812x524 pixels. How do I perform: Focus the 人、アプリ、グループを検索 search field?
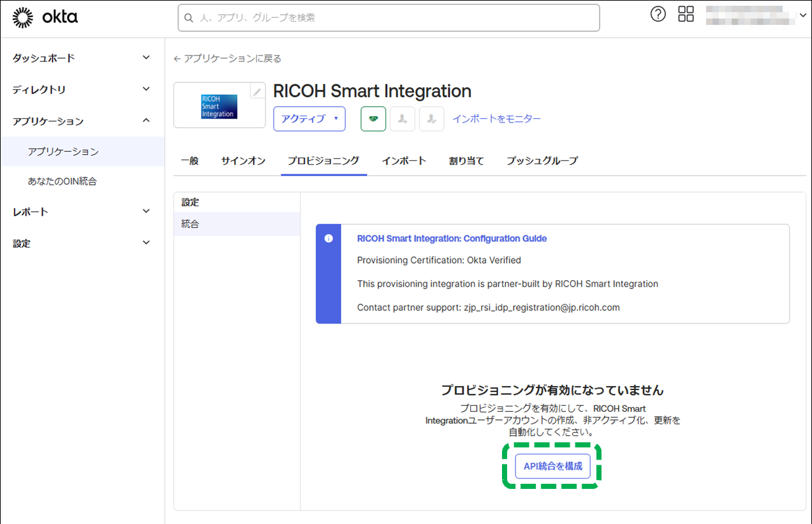389,18
